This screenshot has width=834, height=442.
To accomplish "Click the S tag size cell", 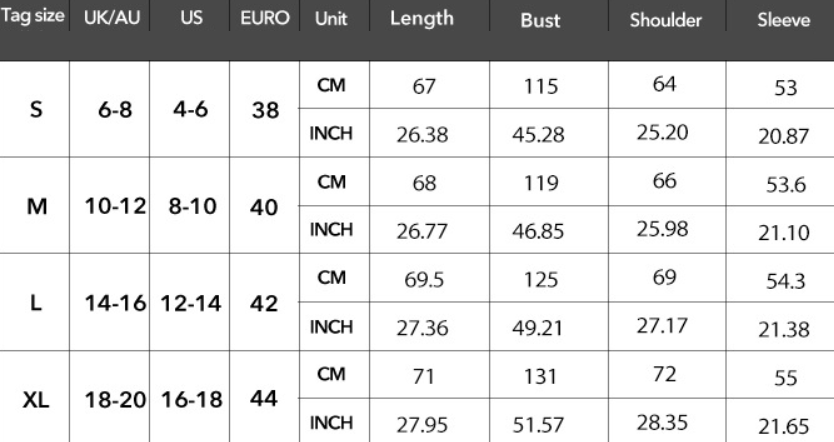I will tap(36, 110).
